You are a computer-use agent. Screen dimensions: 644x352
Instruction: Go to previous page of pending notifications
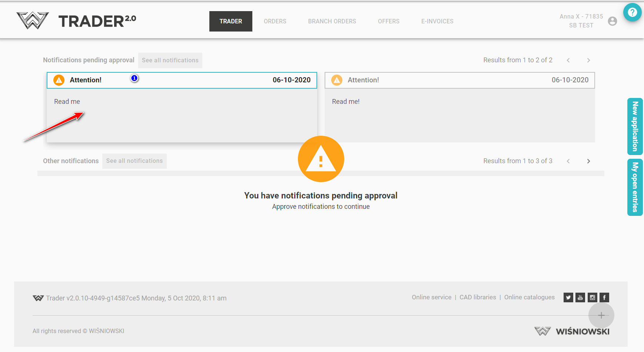coord(568,60)
